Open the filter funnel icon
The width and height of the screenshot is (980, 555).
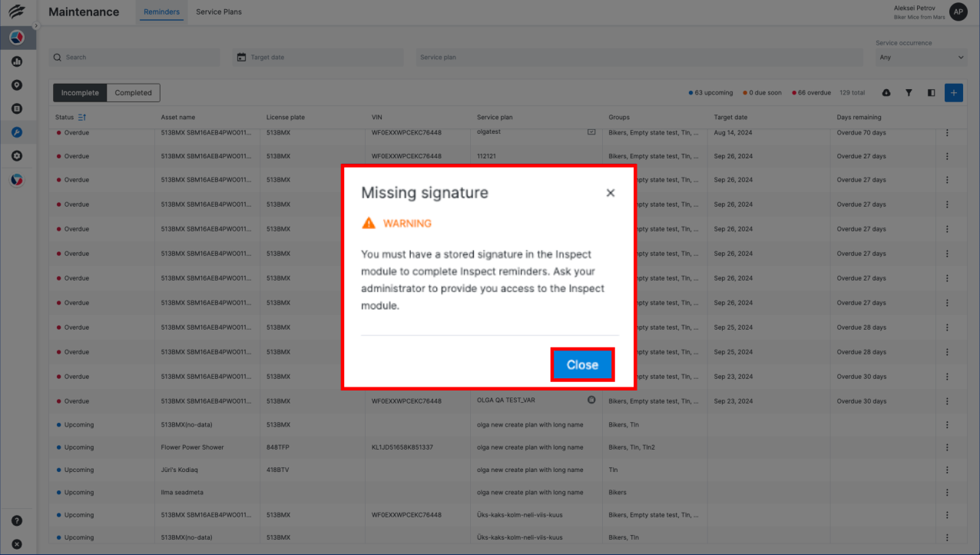[909, 92]
